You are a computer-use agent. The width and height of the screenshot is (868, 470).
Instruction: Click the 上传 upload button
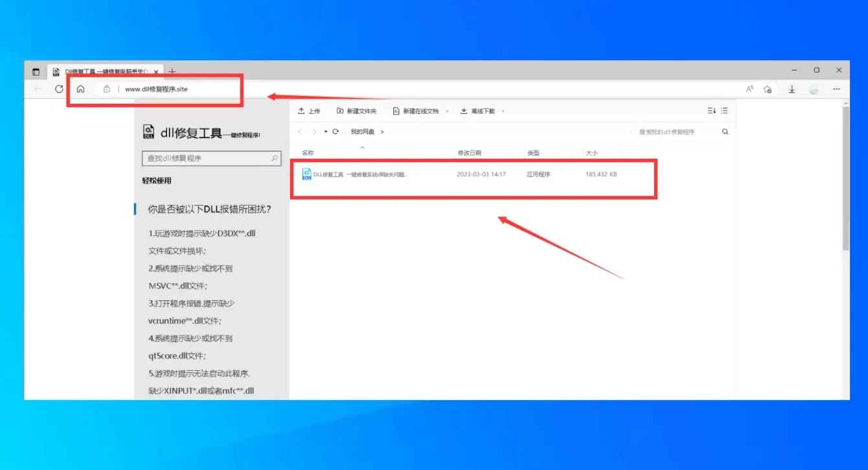[308, 111]
